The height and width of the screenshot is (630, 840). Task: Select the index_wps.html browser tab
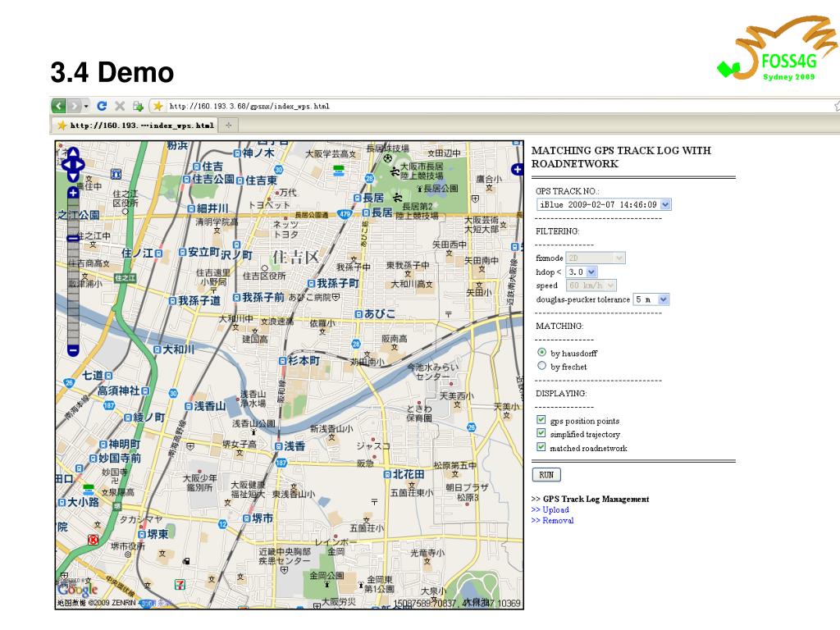(136, 126)
